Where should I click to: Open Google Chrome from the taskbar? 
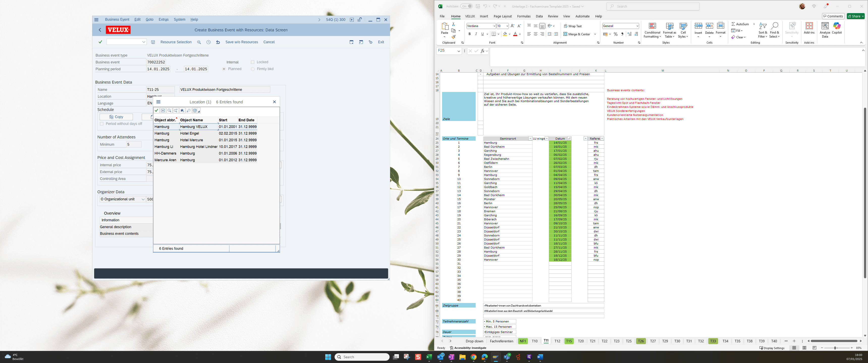click(473, 357)
